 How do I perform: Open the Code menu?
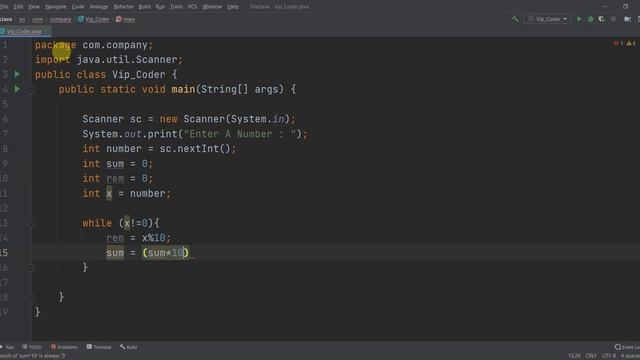click(x=78, y=7)
